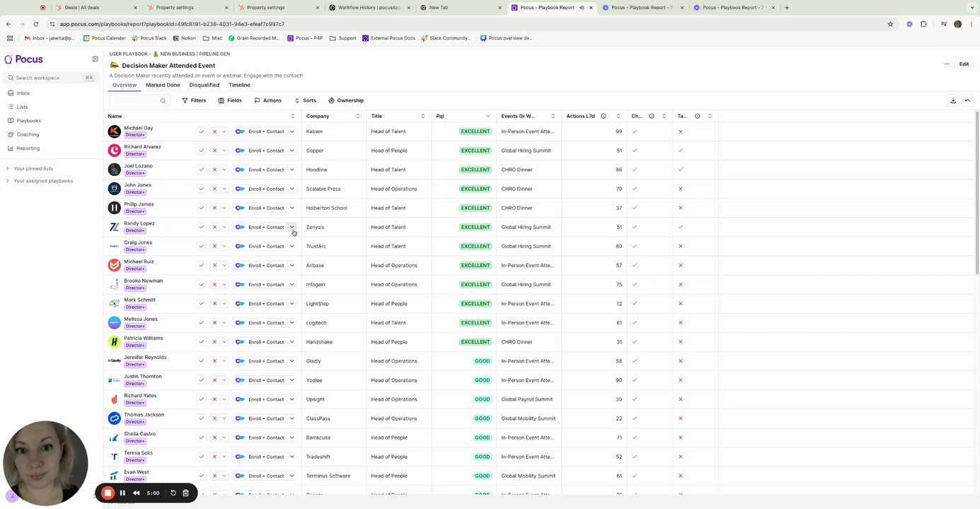Click the info icon on Actions L7d column
This screenshot has width=980, height=509.
pyautogui.click(x=604, y=116)
